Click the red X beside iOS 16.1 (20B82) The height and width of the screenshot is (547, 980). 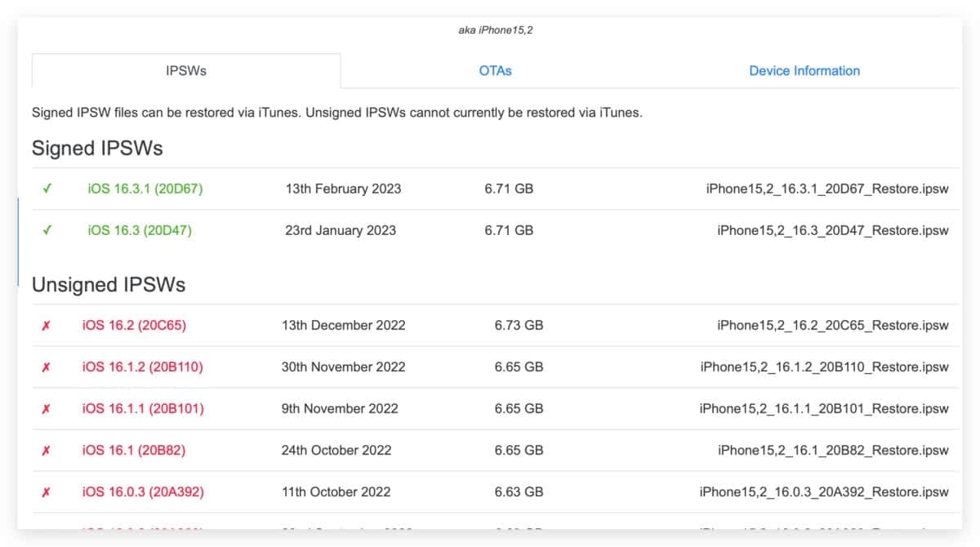[46, 450]
